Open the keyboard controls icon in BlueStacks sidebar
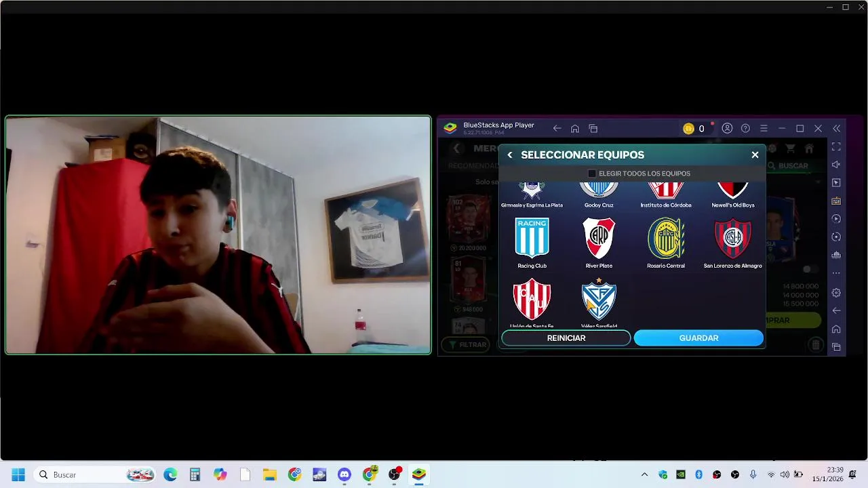The height and width of the screenshot is (488, 868). click(836, 201)
